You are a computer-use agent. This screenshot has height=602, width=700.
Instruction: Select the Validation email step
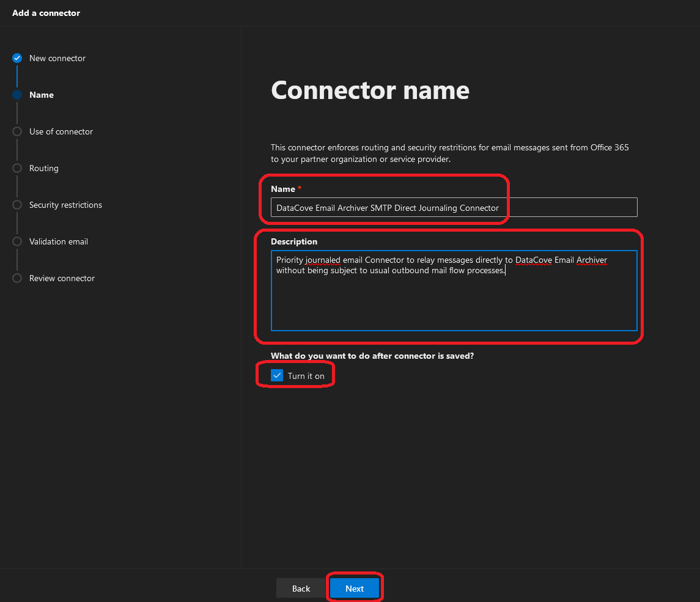tap(59, 241)
